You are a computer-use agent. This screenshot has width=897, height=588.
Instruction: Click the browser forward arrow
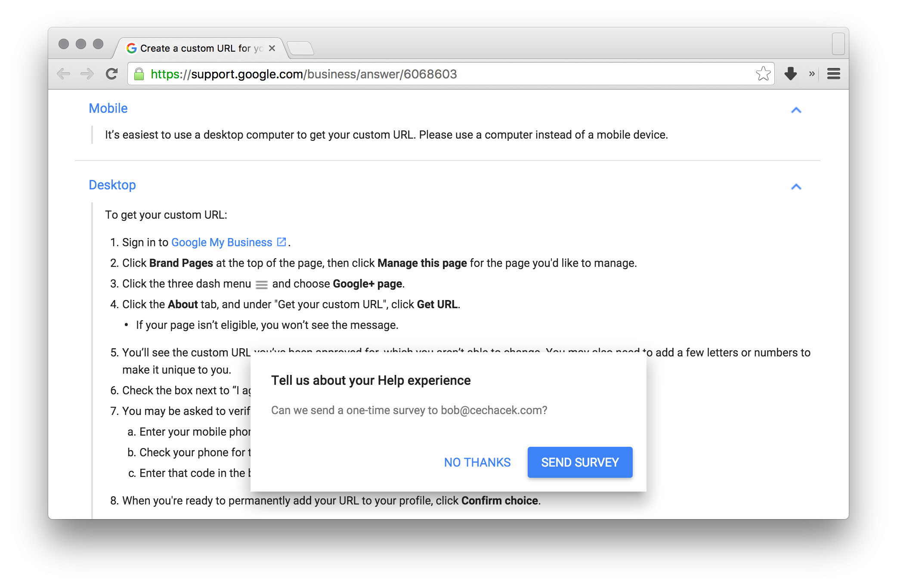[87, 74]
